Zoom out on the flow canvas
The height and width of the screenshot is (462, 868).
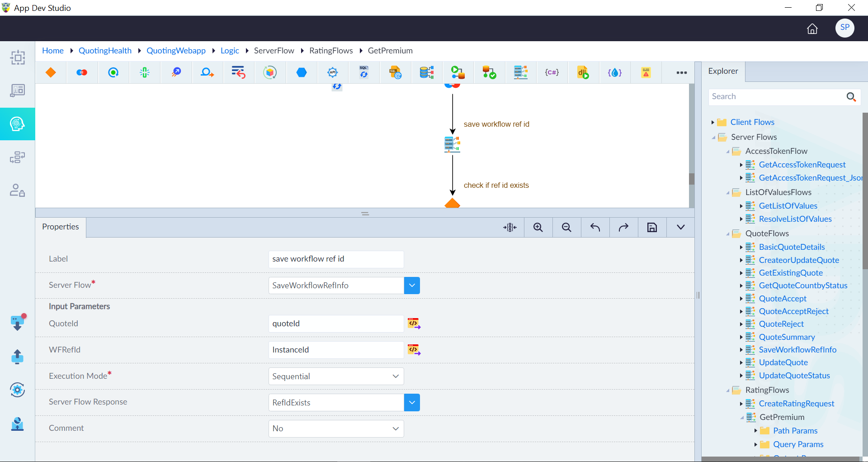pyautogui.click(x=566, y=228)
